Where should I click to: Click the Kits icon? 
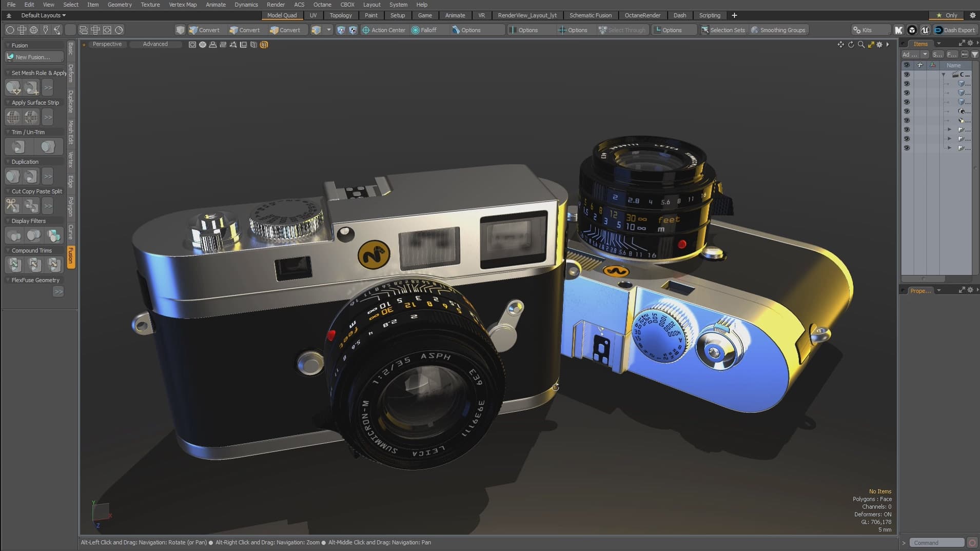(x=869, y=30)
